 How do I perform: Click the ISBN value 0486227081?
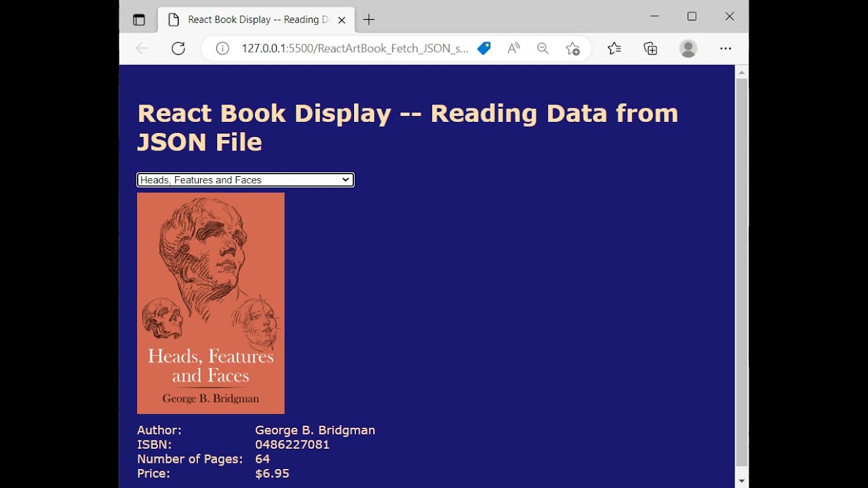pyautogui.click(x=292, y=445)
